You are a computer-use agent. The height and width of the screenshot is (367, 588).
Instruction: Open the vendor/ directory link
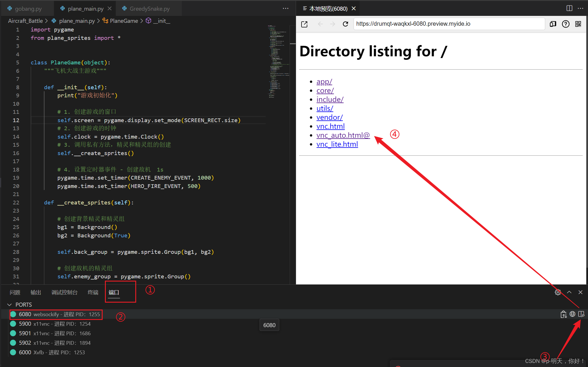point(330,118)
